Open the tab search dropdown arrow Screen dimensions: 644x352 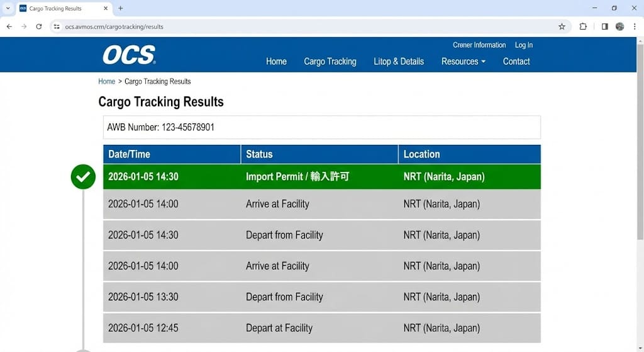click(8, 8)
